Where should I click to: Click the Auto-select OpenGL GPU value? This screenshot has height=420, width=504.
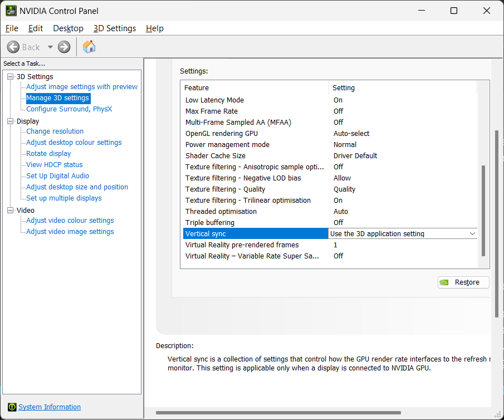351,134
